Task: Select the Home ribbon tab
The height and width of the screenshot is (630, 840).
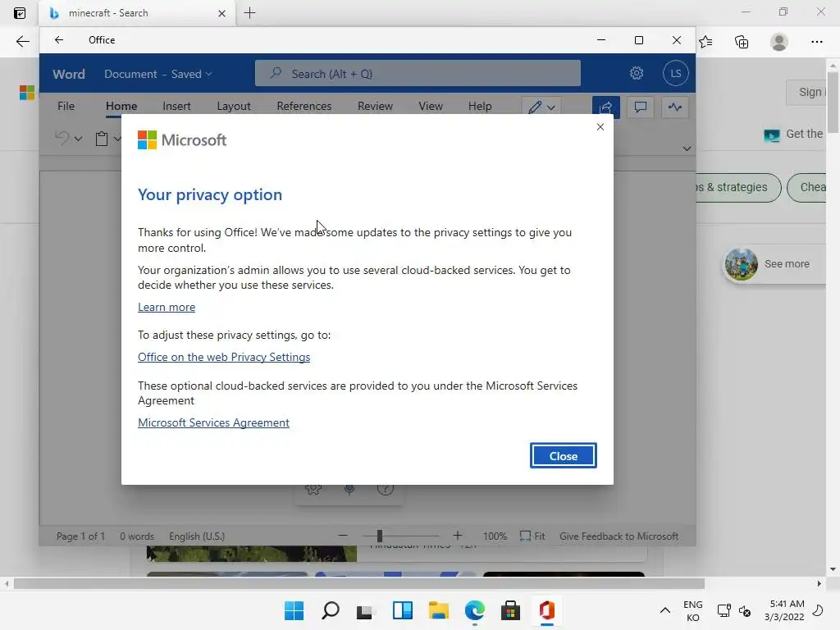Action: (x=121, y=106)
